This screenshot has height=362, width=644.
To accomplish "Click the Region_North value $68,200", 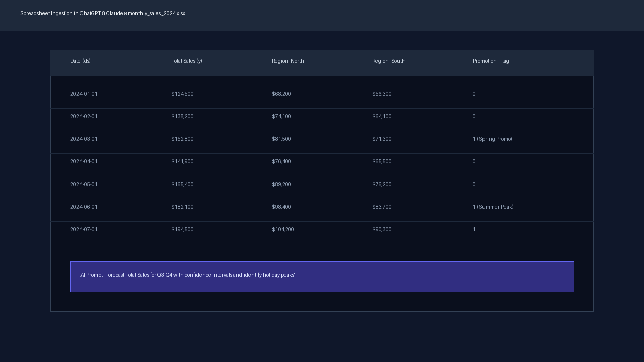I will (281, 94).
